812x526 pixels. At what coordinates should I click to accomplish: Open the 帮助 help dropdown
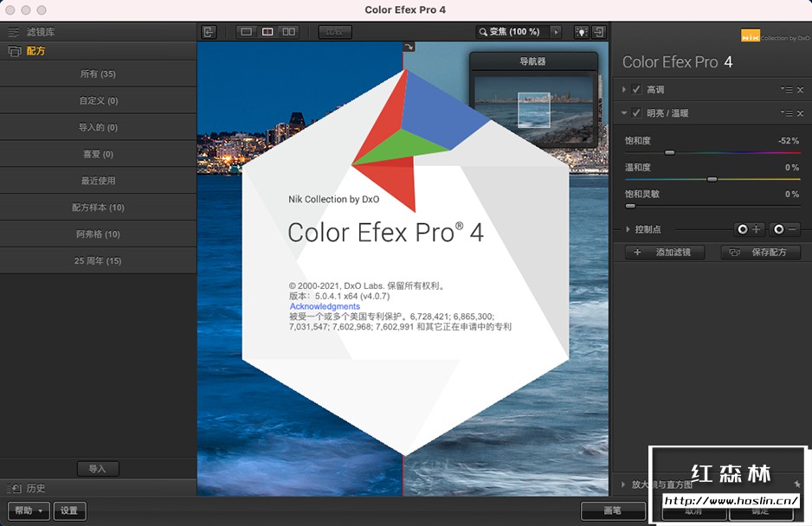coord(29,510)
